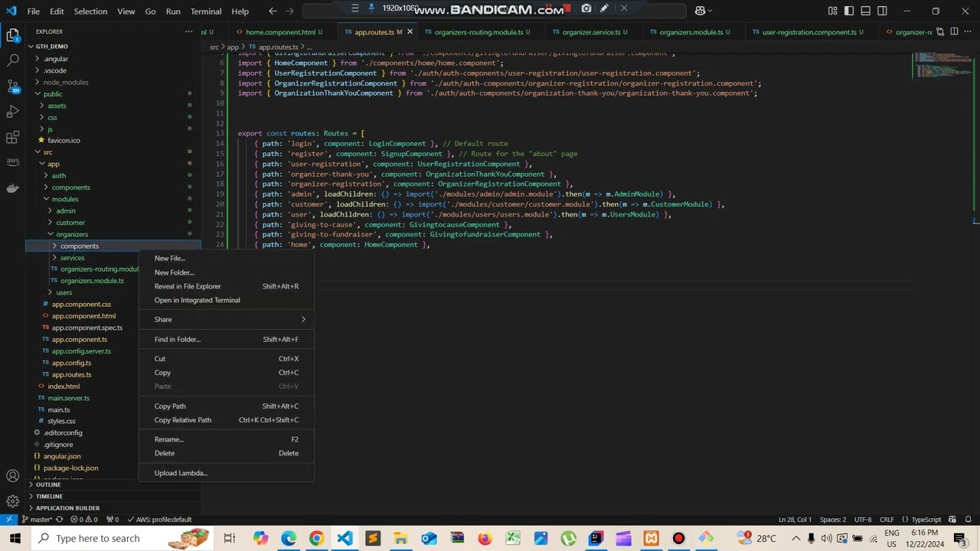
Task: Click Bandicam pencil draw icon
Action: 605,8
